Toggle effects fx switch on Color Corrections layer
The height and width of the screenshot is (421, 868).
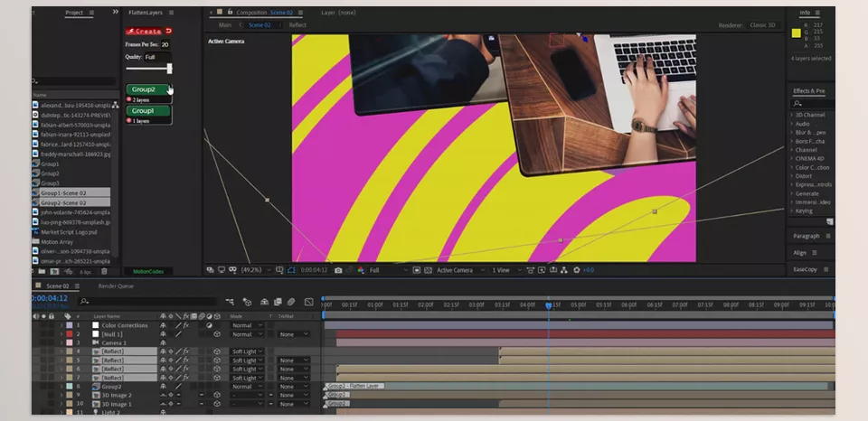[185, 325]
